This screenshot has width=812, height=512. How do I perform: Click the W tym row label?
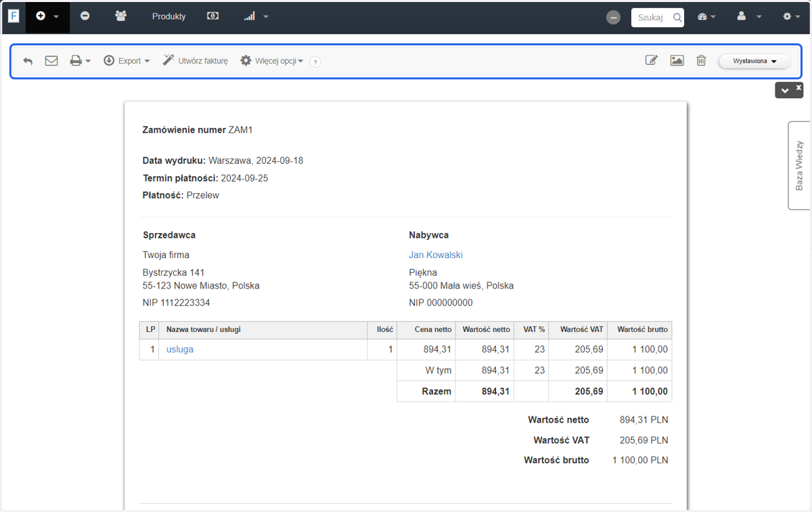tap(438, 370)
